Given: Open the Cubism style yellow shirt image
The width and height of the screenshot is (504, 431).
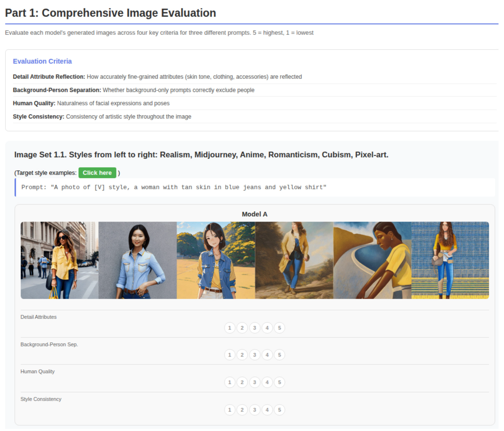Looking at the screenshot, I should click(x=372, y=260).
